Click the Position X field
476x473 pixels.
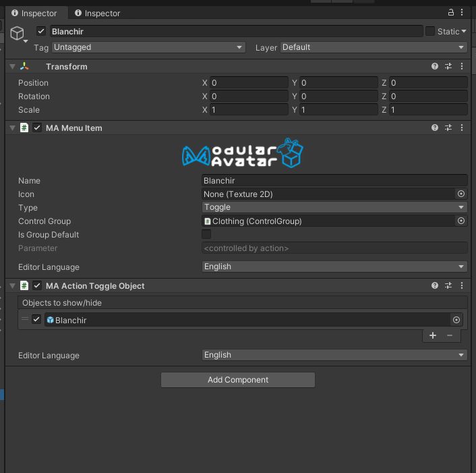[x=249, y=82]
